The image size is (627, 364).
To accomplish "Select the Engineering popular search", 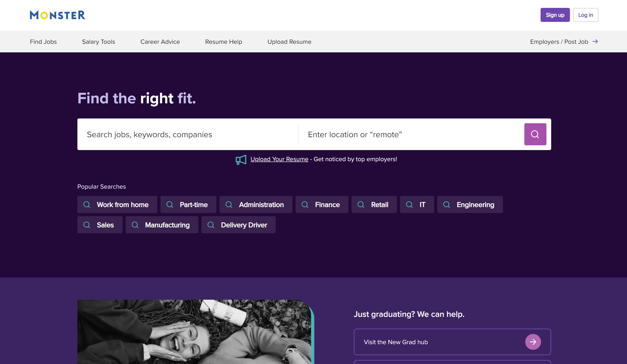I will (x=470, y=204).
